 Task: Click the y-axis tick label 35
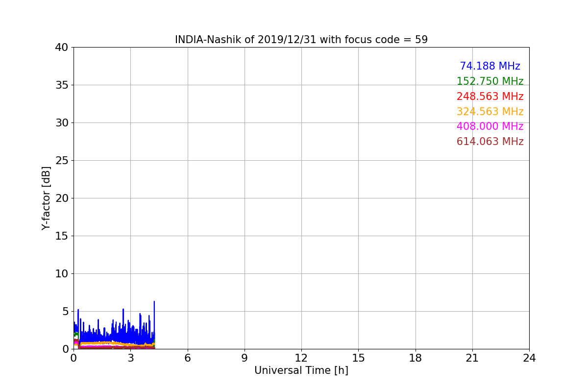[x=62, y=85]
